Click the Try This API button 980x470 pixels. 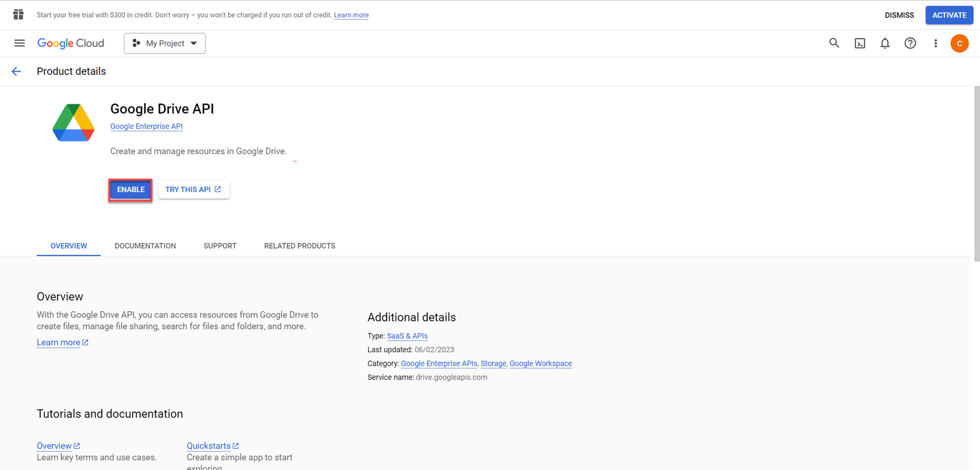click(194, 189)
